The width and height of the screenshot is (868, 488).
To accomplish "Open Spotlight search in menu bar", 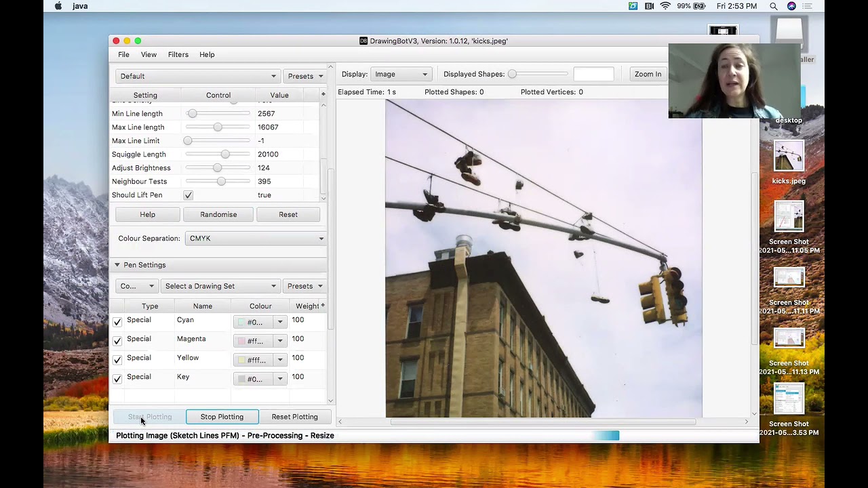I will pyautogui.click(x=773, y=6).
